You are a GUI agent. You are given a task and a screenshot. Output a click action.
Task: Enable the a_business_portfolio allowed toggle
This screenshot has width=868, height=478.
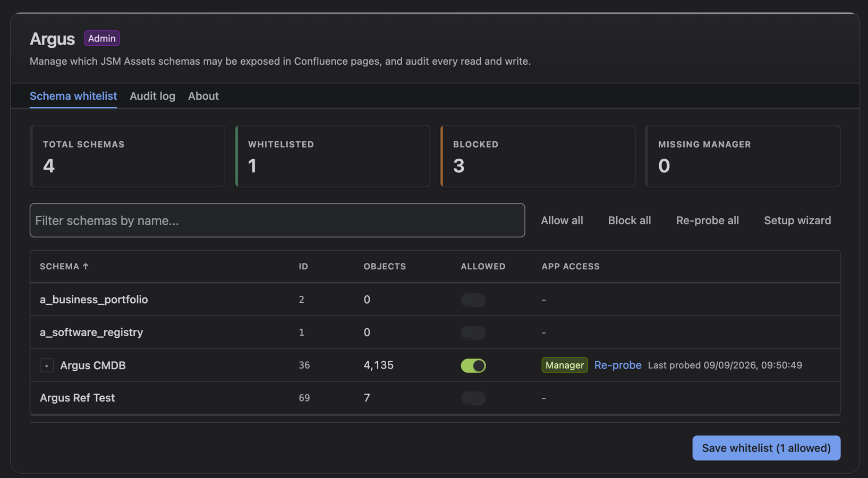pyautogui.click(x=473, y=300)
